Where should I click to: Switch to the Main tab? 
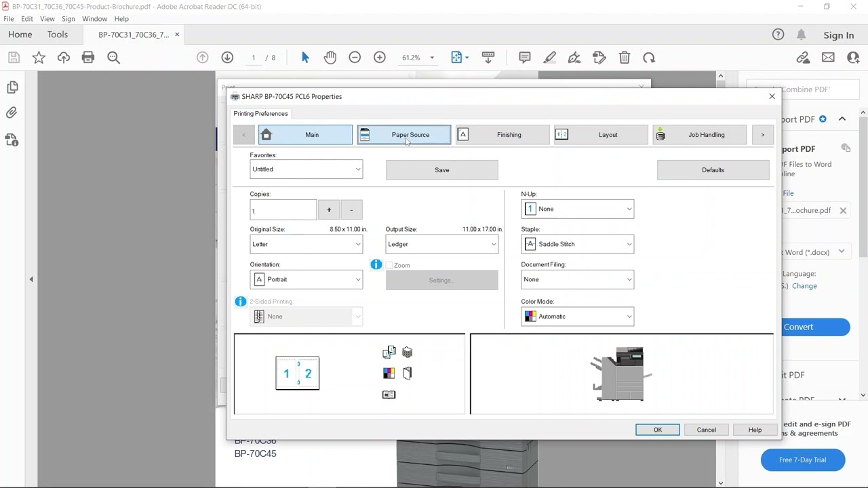pos(305,135)
